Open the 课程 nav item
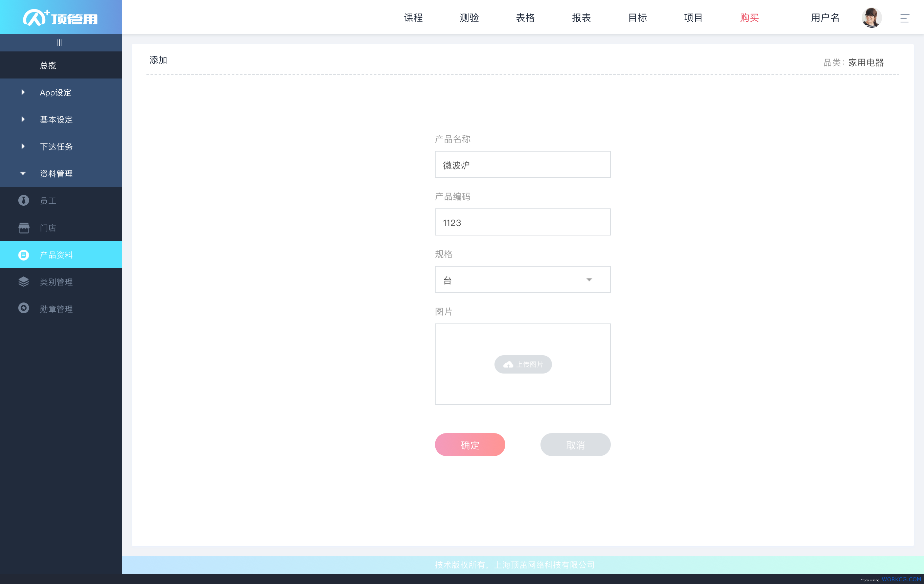Image resolution: width=924 pixels, height=584 pixels. [413, 18]
